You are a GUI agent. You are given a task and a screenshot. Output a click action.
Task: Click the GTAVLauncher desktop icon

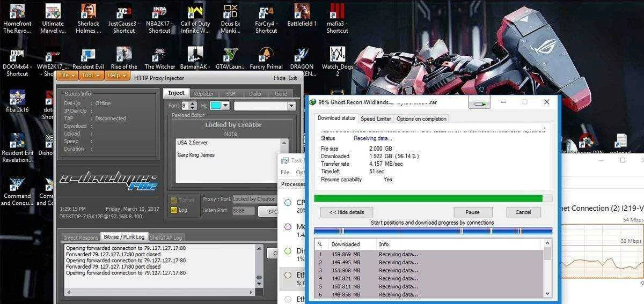(230, 59)
